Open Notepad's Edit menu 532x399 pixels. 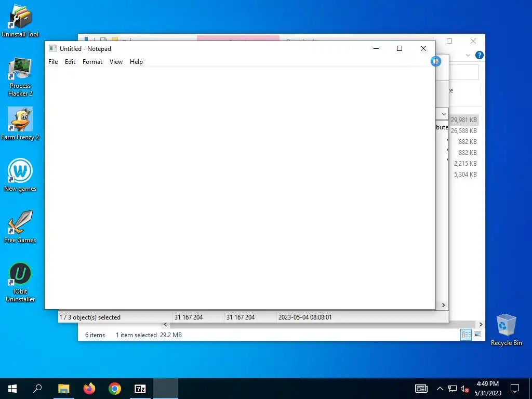[x=70, y=62]
